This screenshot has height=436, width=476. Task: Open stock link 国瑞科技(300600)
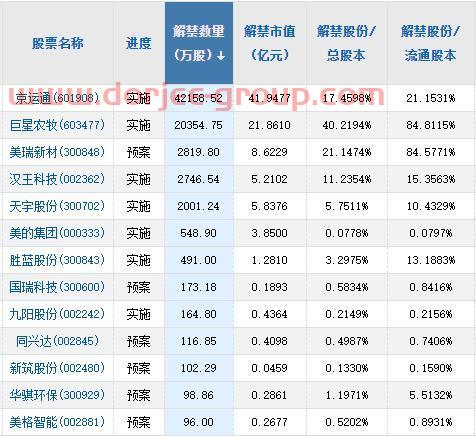coord(57,287)
